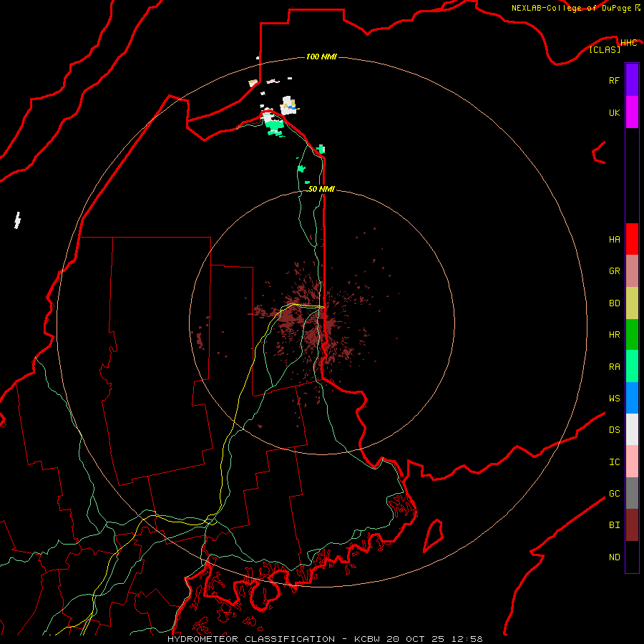The image size is (644, 644).
Task: Select the GR dusty pink legend swatch
Action: pos(632,271)
